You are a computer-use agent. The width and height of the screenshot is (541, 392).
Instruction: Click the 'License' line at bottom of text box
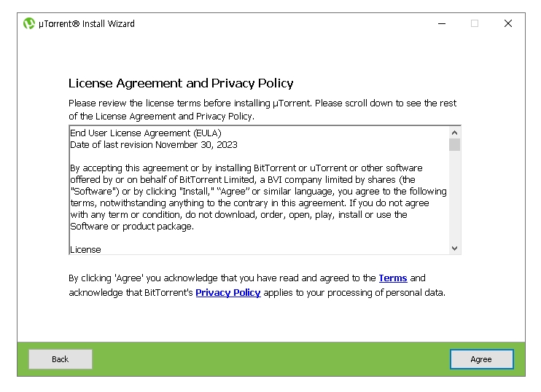pos(85,249)
